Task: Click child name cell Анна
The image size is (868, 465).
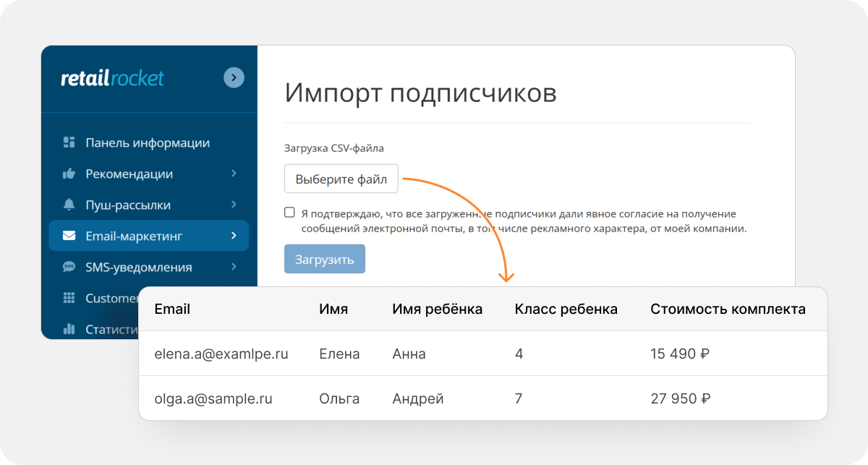Action: (409, 354)
